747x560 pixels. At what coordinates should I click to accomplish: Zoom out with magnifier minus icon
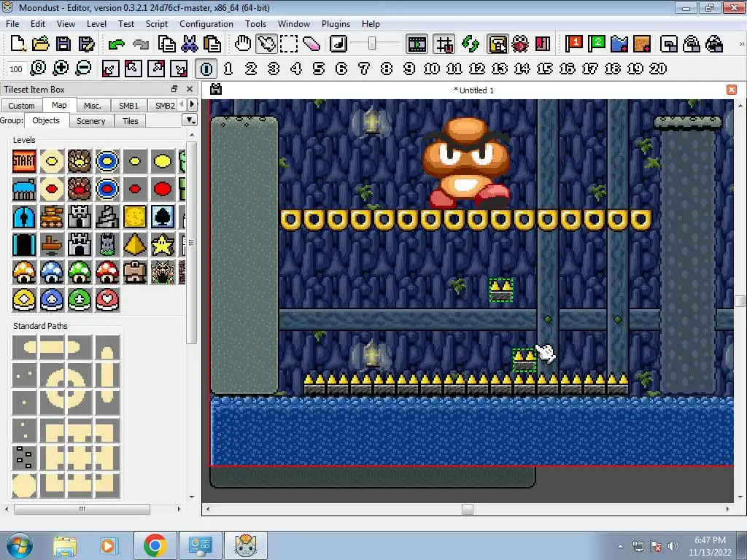[83, 68]
